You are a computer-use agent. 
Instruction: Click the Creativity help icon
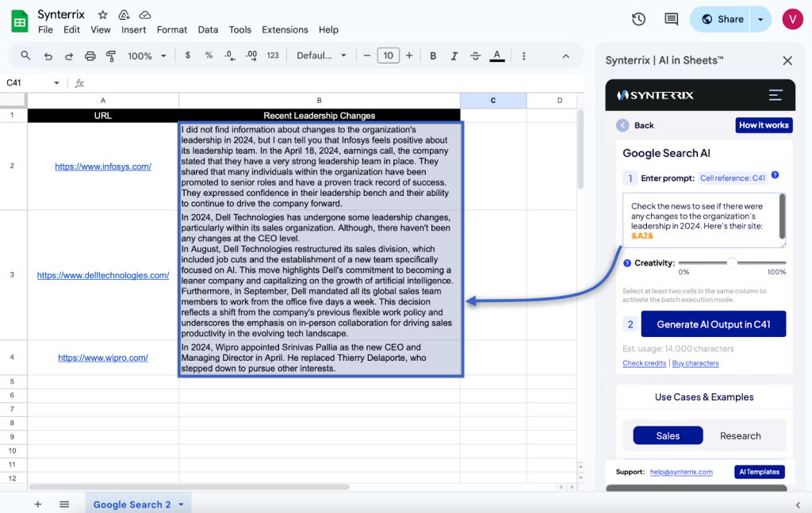(x=627, y=263)
